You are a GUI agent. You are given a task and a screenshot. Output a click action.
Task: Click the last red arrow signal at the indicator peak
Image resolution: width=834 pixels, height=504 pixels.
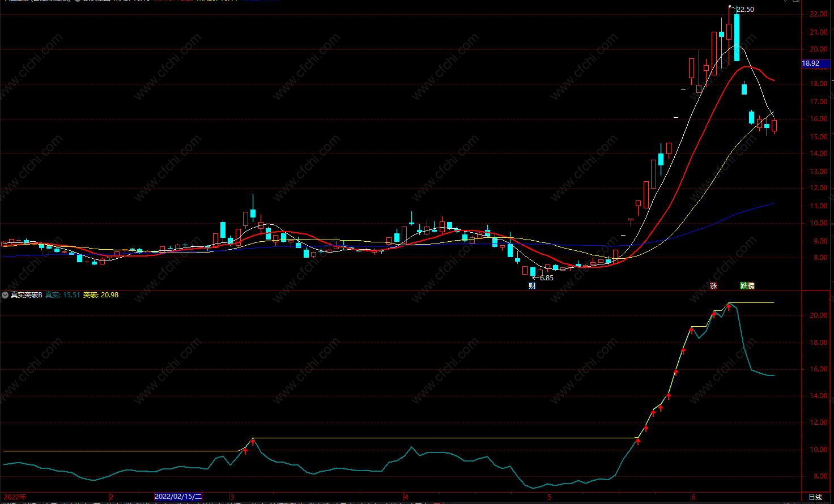[729, 307]
